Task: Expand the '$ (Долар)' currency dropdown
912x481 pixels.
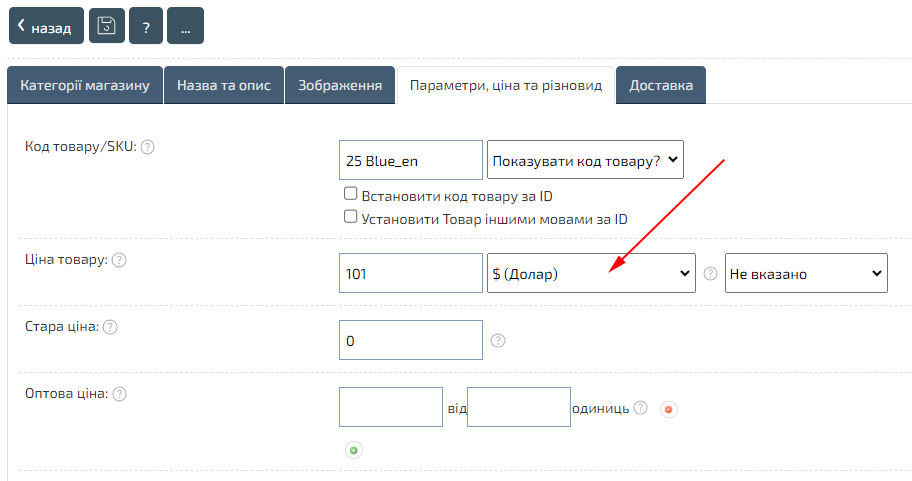Action: (591, 273)
